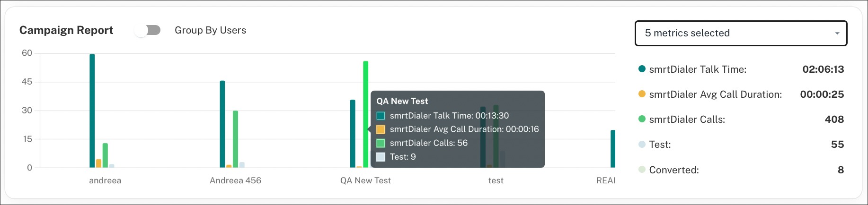Click andreea's green Calls bar
This screenshot has width=868, height=205.
(x=105, y=155)
